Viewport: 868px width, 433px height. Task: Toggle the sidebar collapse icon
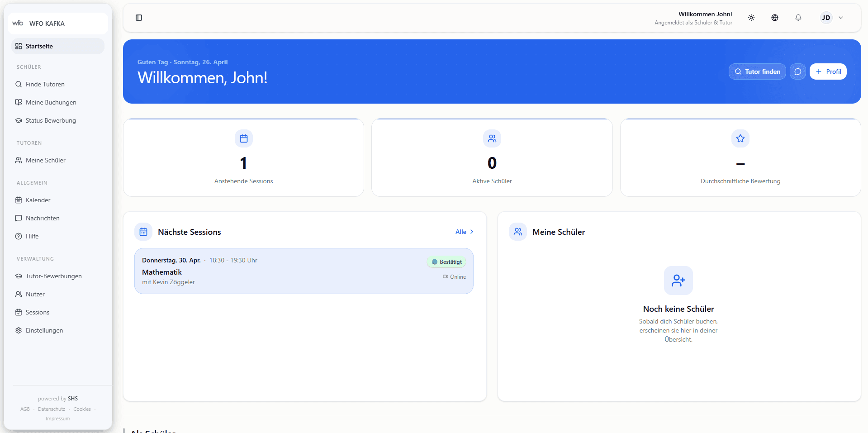click(139, 18)
